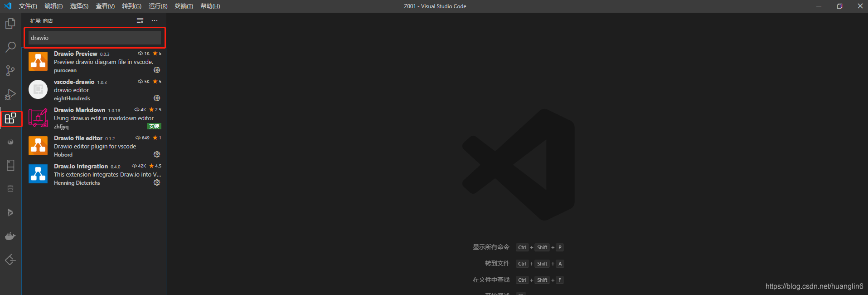Open manage gear for Drawio file editor
The height and width of the screenshot is (295, 868).
click(x=157, y=154)
